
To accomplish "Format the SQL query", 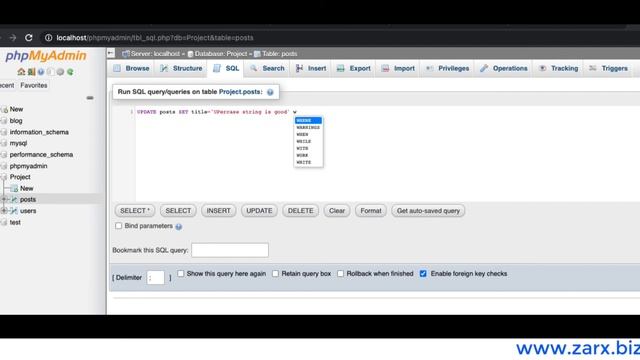I will 371,211.
